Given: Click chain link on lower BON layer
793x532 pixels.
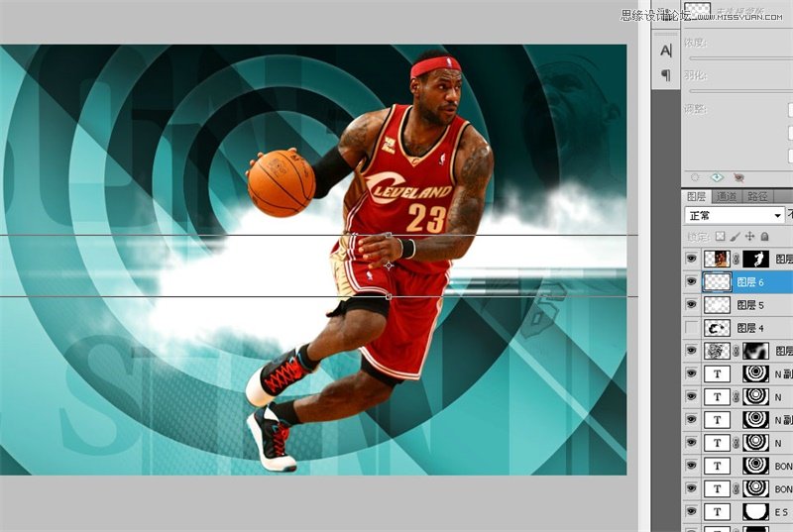Looking at the screenshot, I should click(x=736, y=488).
